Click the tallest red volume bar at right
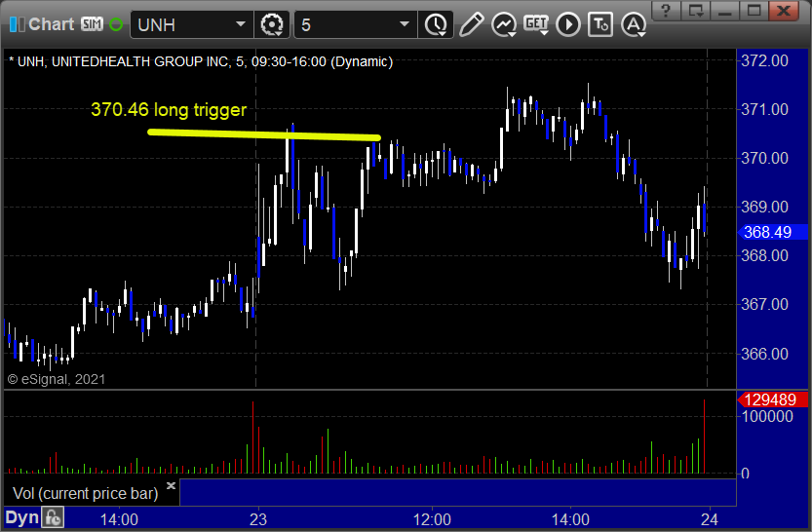 tap(704, 437)
